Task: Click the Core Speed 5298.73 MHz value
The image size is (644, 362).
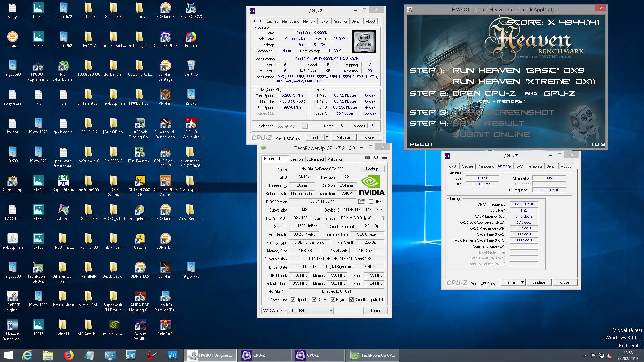Action: (292, 95)
